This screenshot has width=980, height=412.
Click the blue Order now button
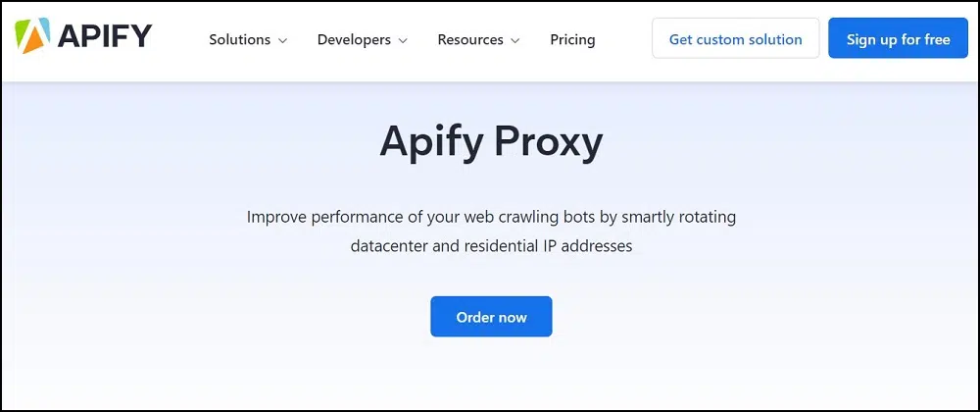click(x=491, y=317)
